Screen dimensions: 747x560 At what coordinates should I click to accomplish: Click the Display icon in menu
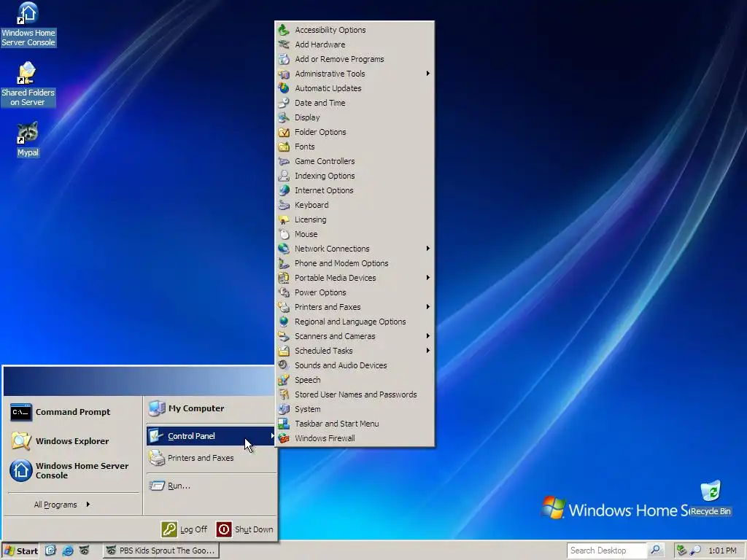[x=284, y=117]
